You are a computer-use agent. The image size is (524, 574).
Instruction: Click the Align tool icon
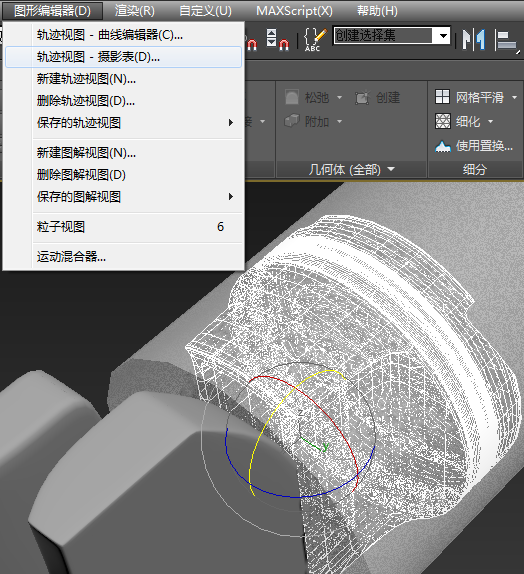coord(506,40)
